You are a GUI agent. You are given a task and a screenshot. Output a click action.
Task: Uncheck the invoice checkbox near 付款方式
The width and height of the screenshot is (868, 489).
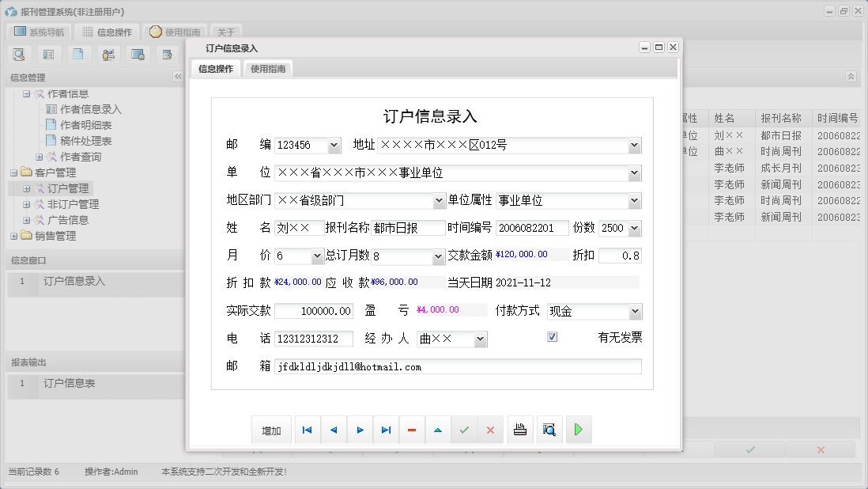point(551,337)
